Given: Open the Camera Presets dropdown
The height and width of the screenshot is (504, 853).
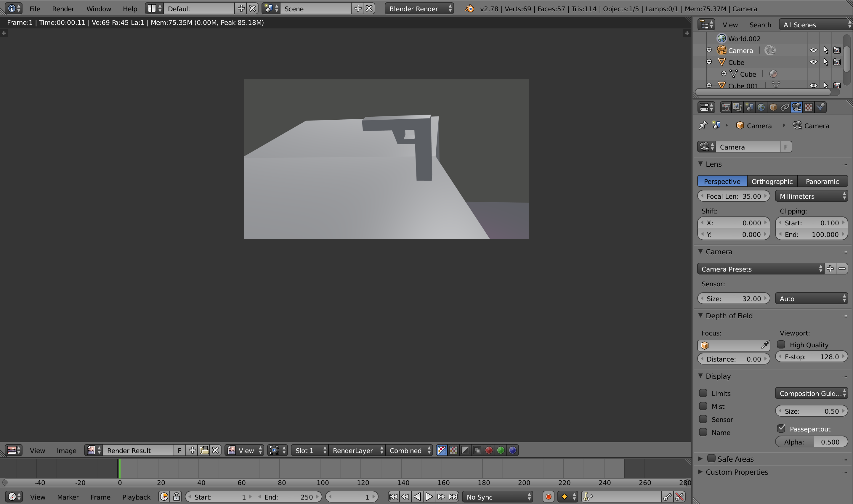Looking at the screenshot, I should 761,269.
